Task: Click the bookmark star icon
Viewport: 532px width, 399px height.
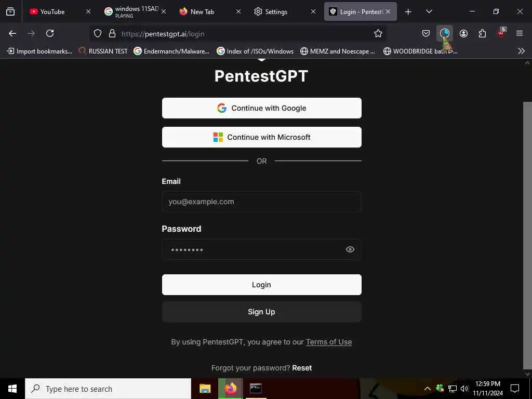Action: 378,34
